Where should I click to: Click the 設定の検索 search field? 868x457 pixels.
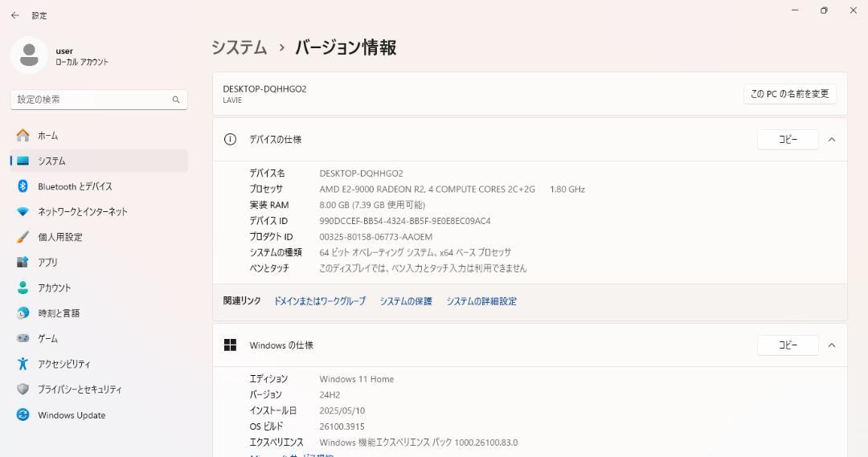click(x=99, y=100)
